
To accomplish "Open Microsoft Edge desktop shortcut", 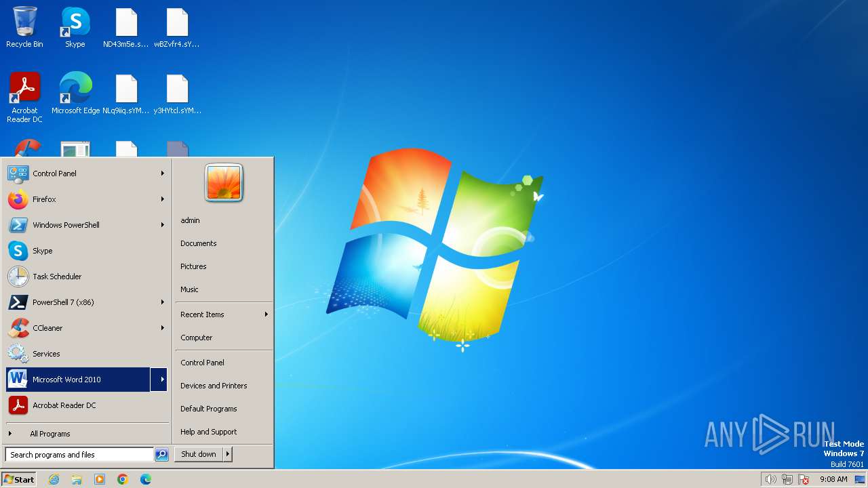I will 75,93.
